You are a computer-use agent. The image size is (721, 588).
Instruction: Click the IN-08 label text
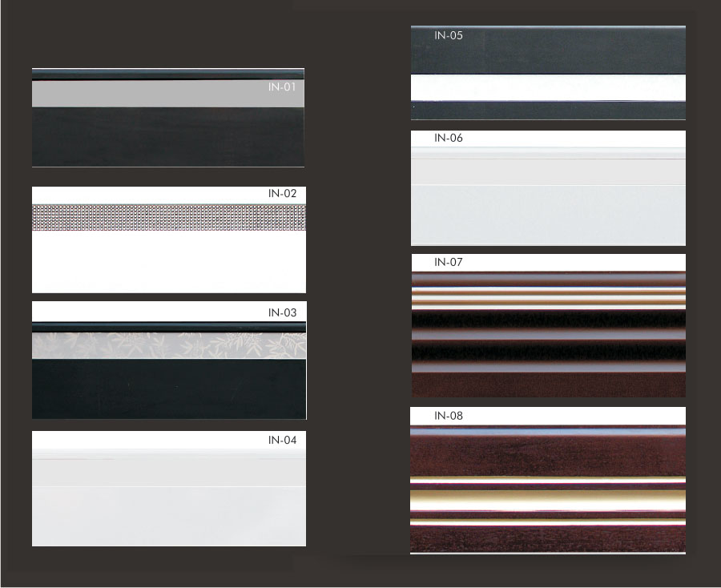click(x=449, y=416)
